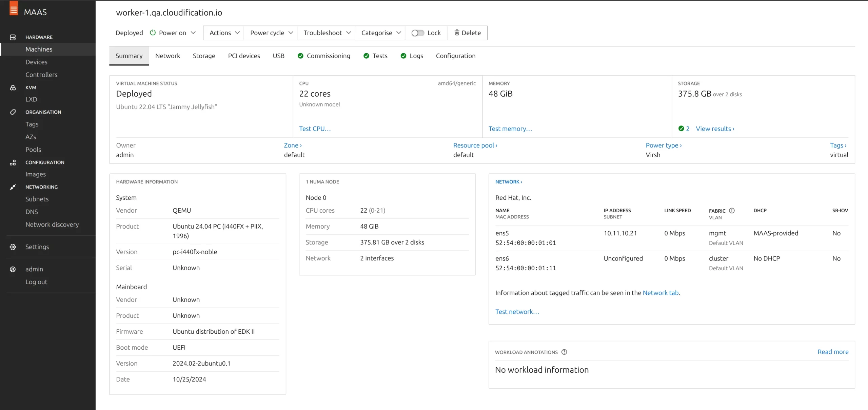
Task: Click Read more in workload annotations
Action: click(x=833, y=352)
